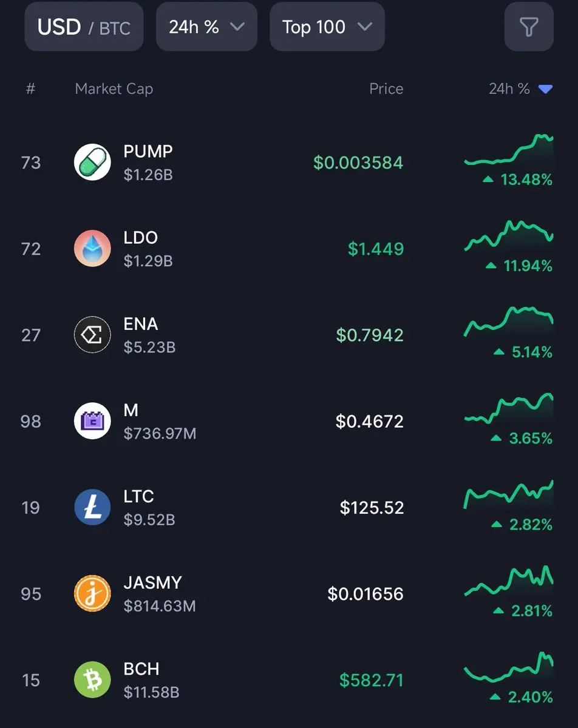This screenshot has width=578, height=728.
Task: View the BCH 24h sparkline chart
Action: pyautogui.click(x=509, y=667)
